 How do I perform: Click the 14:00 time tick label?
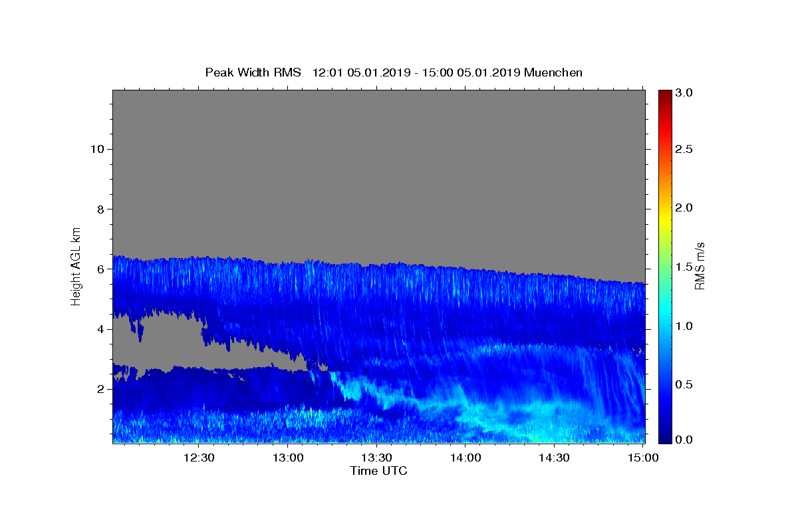click(x=465, y=458)
